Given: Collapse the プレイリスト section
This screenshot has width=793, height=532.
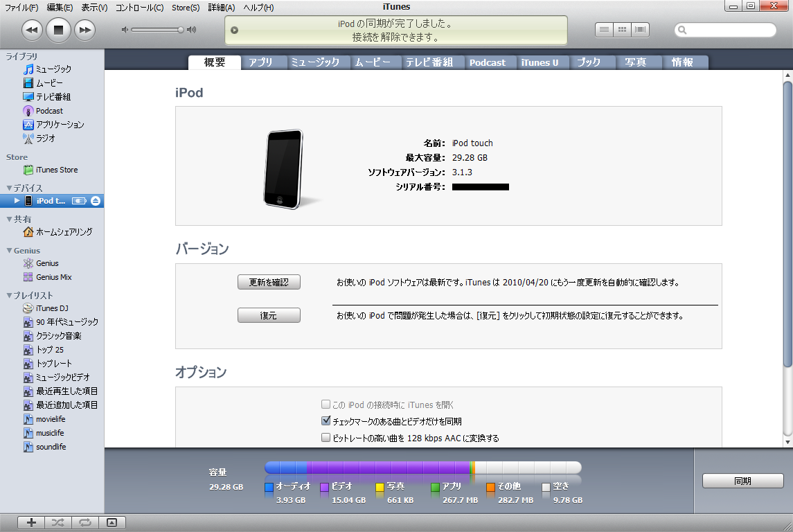Looking at the screenshot, I should pos(9,295).
